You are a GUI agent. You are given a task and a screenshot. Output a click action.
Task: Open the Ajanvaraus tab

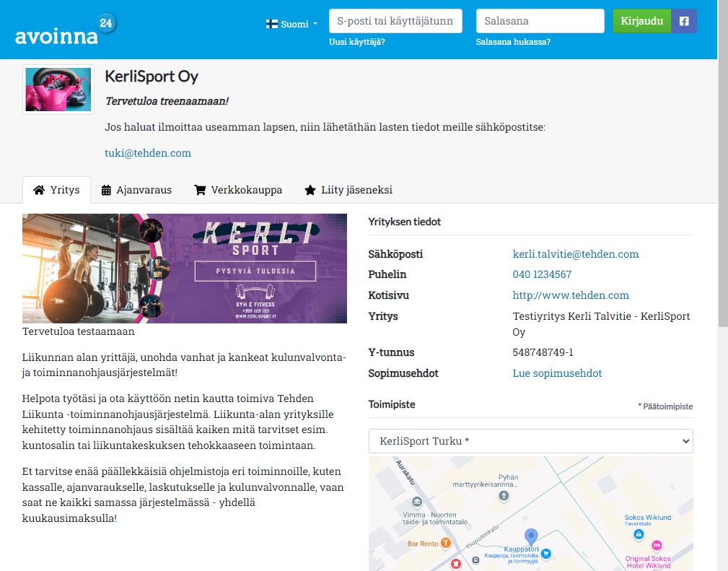(136, 190)
